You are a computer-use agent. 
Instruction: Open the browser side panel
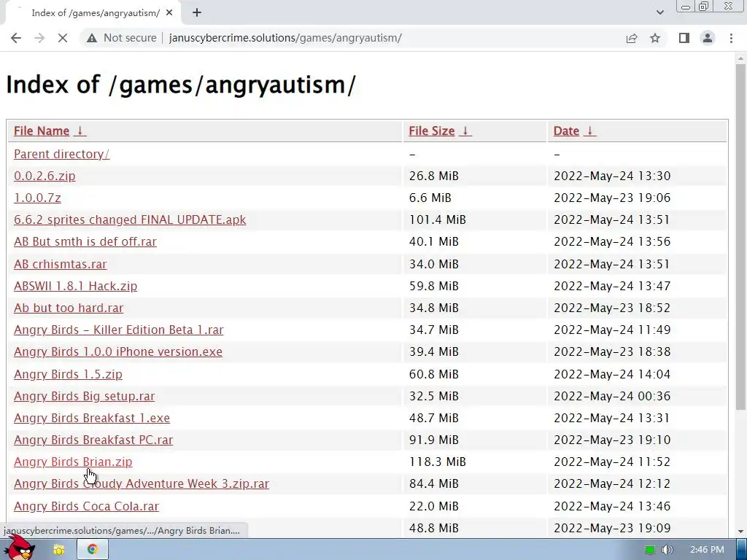click(x=684, y=38)
